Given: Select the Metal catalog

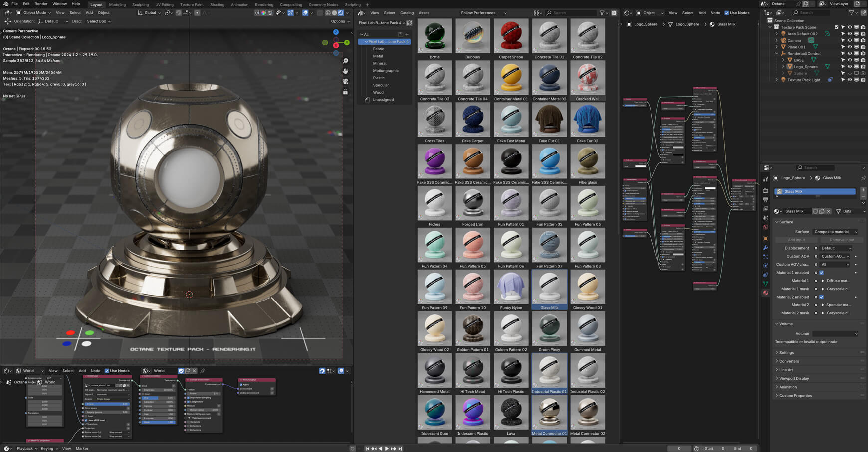Looking at the screenshot, I should [378, 56].
